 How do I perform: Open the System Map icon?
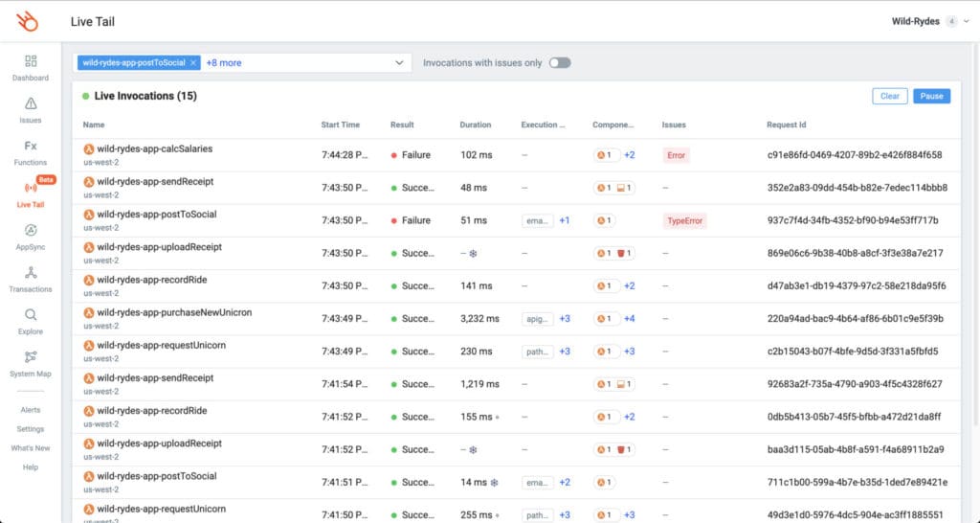pos(31,357)
